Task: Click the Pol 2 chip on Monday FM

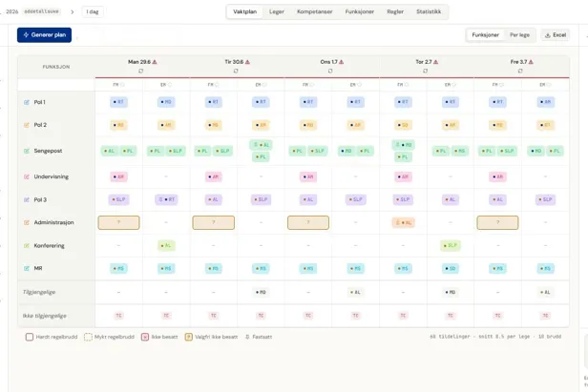Action: 119,125
